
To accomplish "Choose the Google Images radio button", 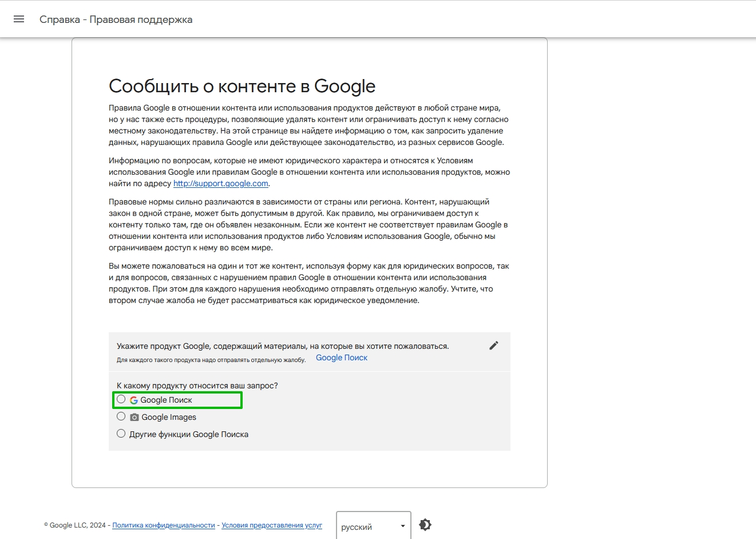I will pos(121,416).
